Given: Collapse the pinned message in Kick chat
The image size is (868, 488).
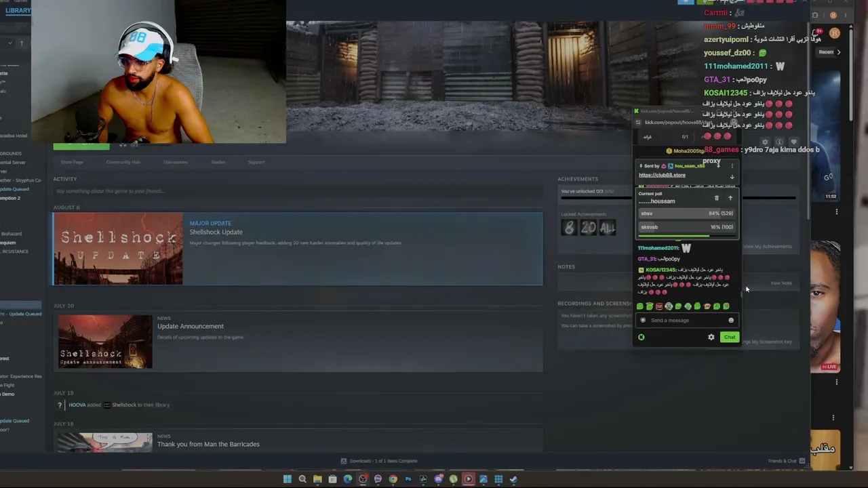Looking at the screenshot, I should pos(718,165).
